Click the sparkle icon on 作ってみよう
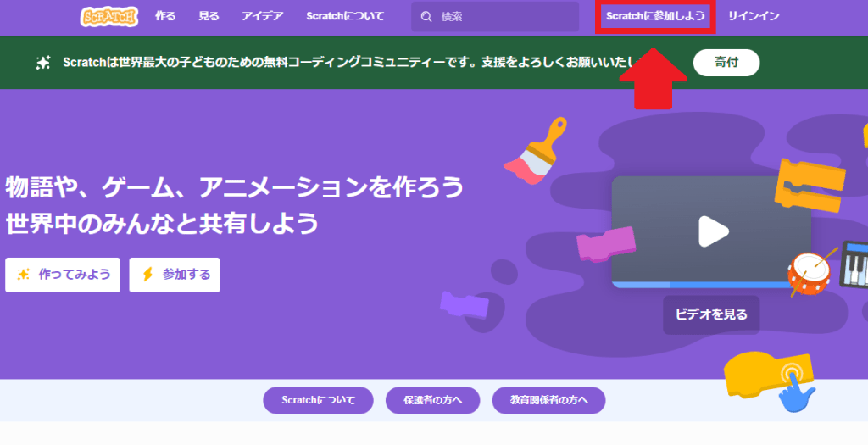 24,275
